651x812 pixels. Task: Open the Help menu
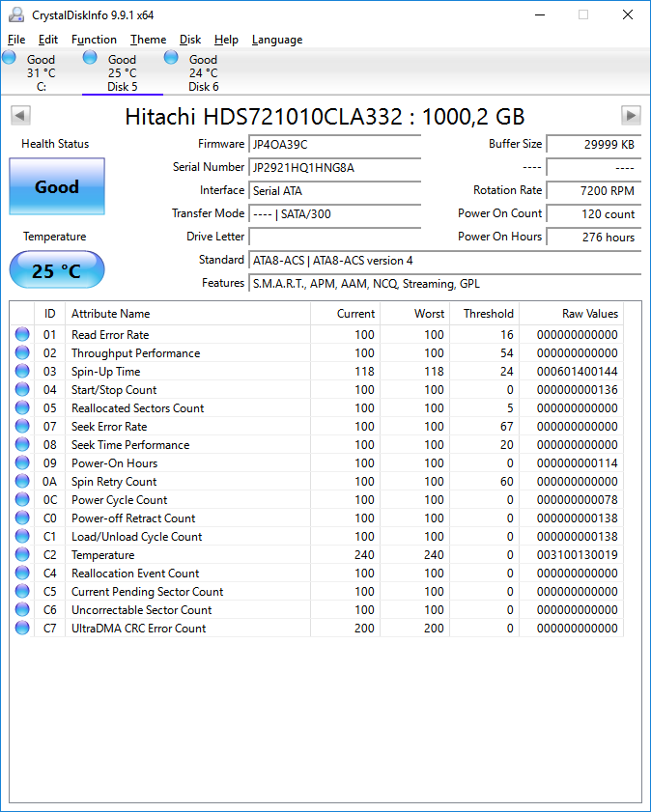click(x=226, y=40)
